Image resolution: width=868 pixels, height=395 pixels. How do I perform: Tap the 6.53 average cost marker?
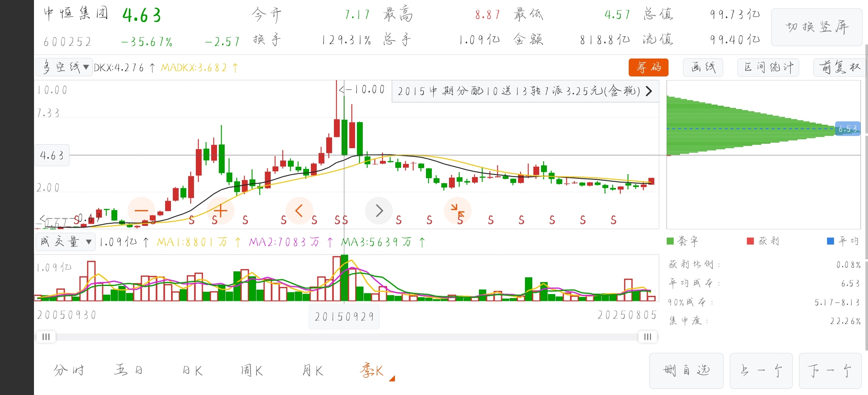point(848,129)
